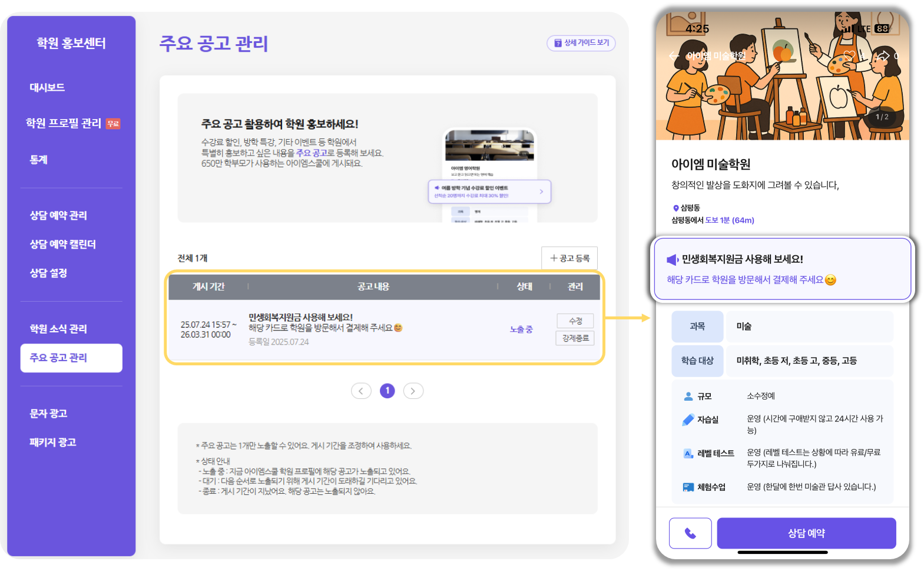This screenshot has width=924, height=571.
Task: Click the 학원 홍보센터 sidebar title
Action: 71,43
